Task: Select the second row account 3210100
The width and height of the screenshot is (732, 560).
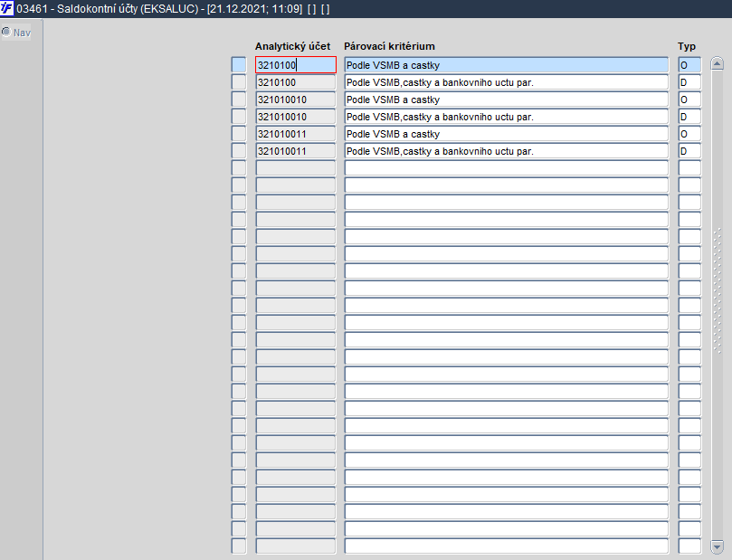Action: (296, 82)
